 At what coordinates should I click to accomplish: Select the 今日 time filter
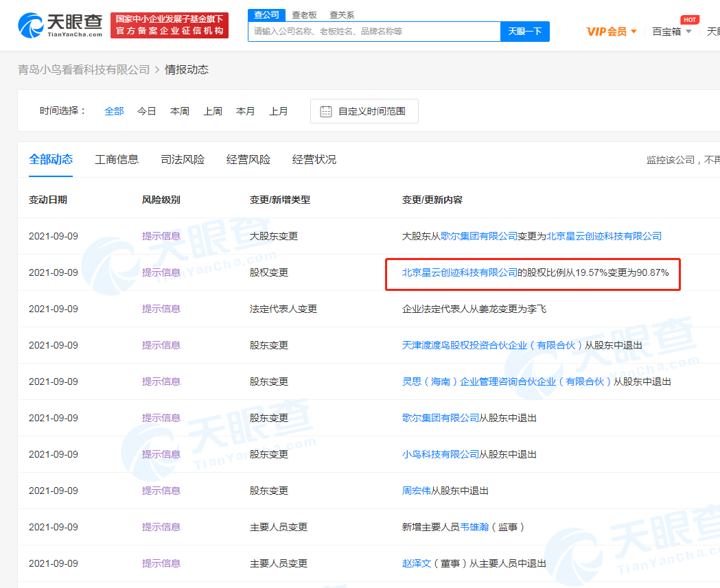click(x=146, y=111)
